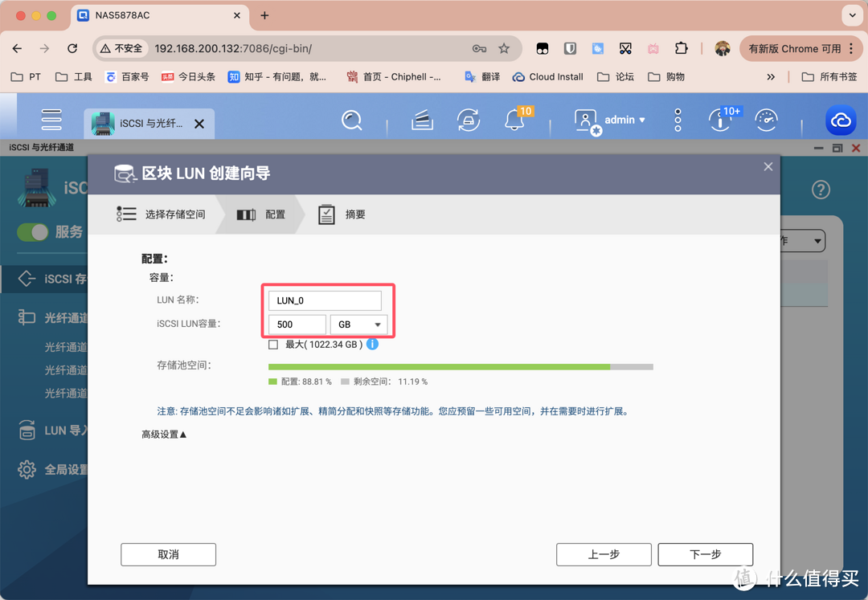The height and width of the screenshot is (600, 868).
Task: Close the LUN creation wizard dialog
Action: click(x=768, y=166)
